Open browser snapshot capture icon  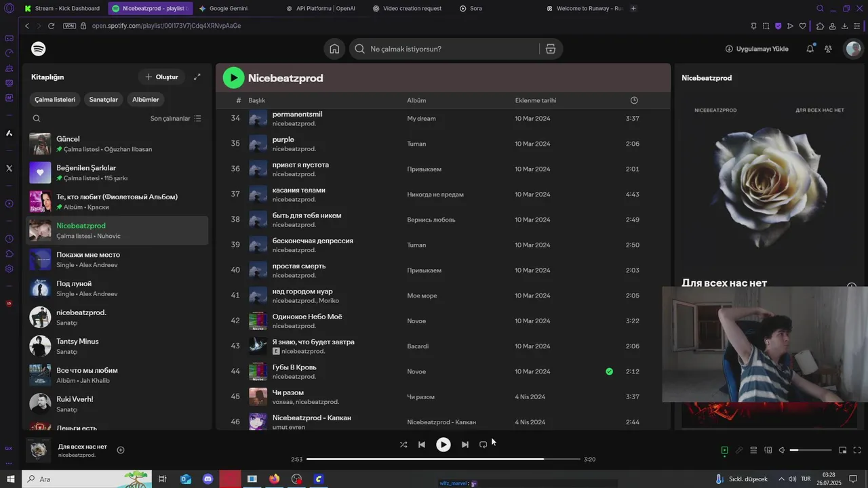766,26
